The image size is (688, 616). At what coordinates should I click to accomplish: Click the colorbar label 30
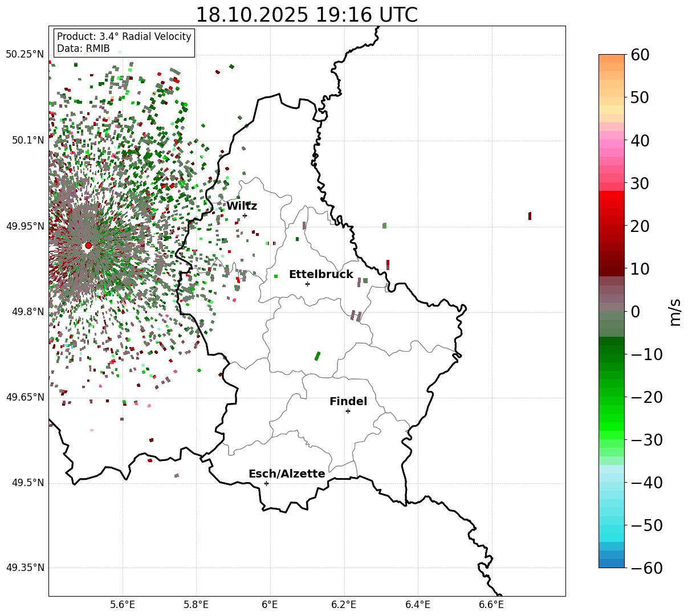[639, 183]
